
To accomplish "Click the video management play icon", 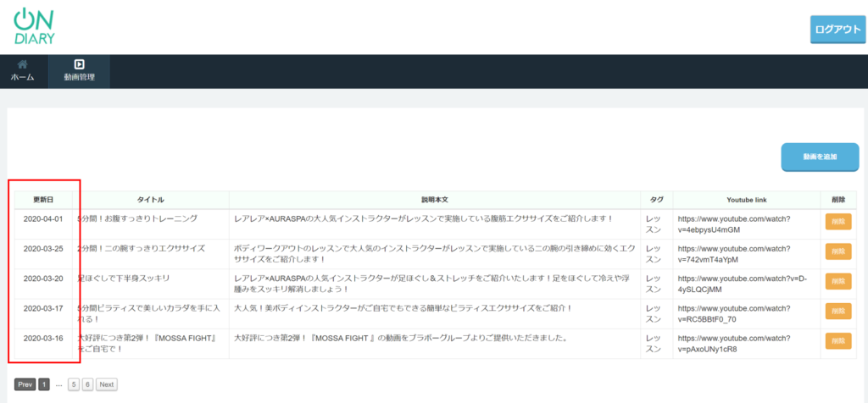I will [79, 64].
